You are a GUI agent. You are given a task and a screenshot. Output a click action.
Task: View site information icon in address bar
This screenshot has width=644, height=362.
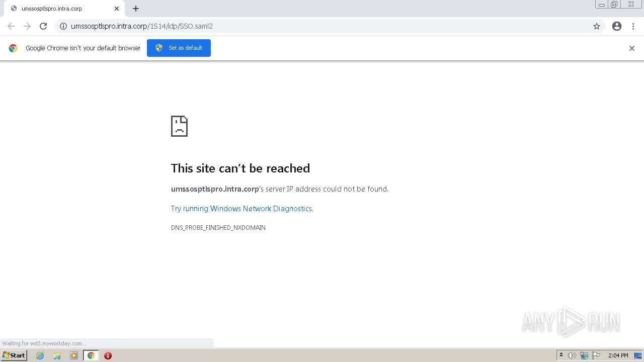pyautogui.click(x=63, y=26)
